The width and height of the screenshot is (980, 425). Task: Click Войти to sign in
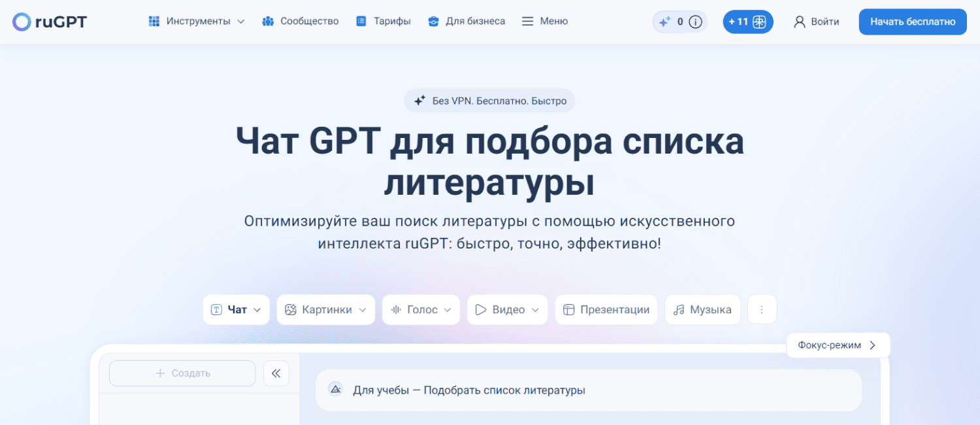tap(816, 22)
